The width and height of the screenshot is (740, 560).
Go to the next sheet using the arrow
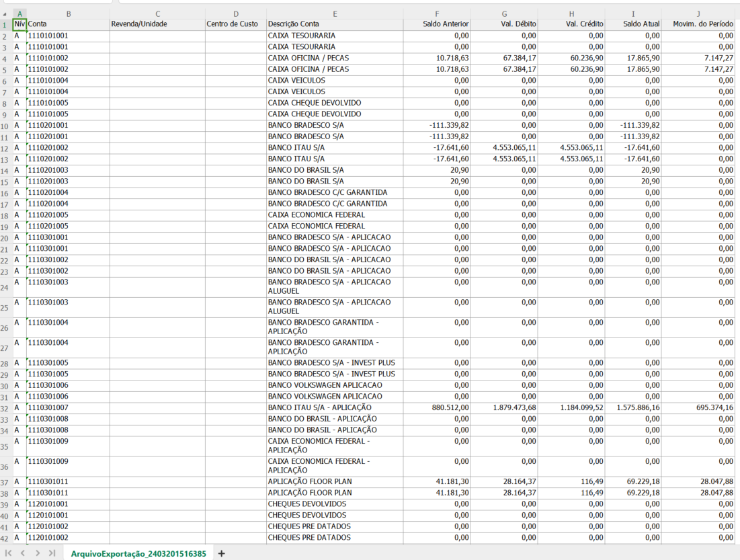click(x=37, y=553)
